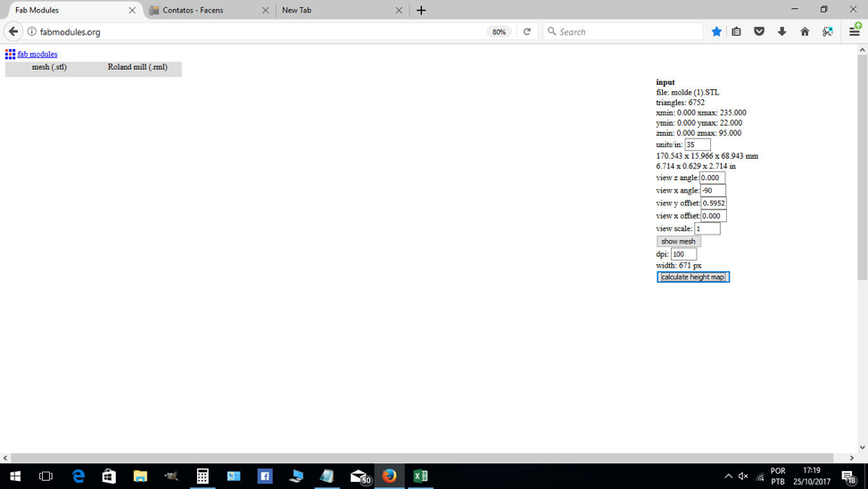Open the Firefox hamburger menu
This screenshot has width=868, height=489.
pyautogui.click(x=855, y=31)
